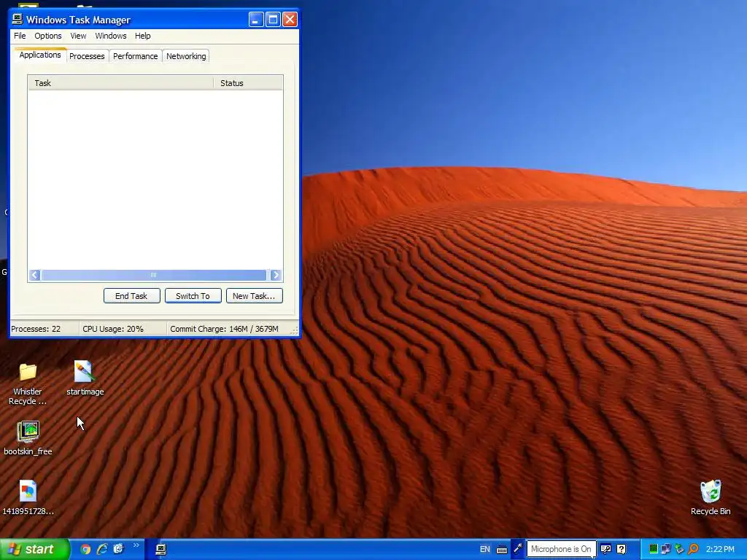Click the language bar speech tools icon
The width and height of the screenshot is (747, 560).
click(606, 549)
